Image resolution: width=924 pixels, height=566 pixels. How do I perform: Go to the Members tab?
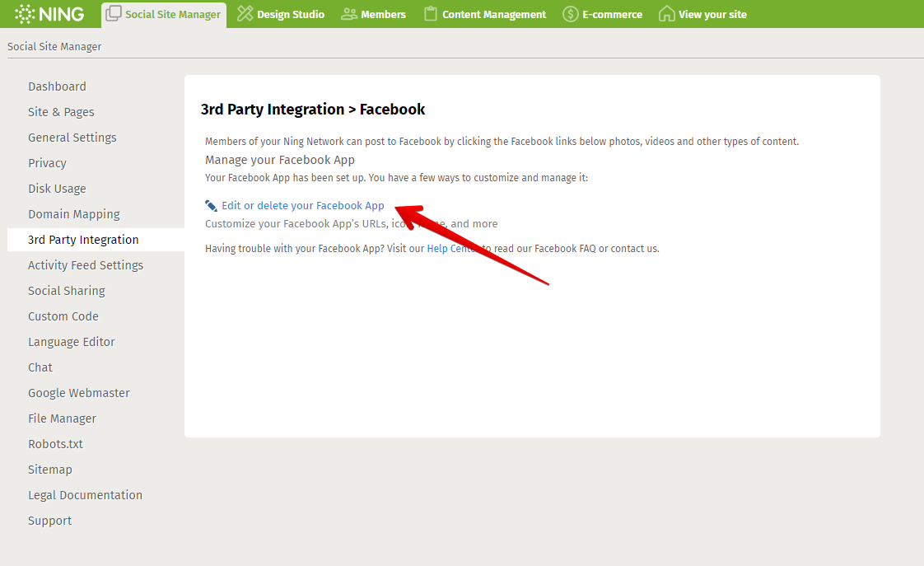tap(374, 14)
